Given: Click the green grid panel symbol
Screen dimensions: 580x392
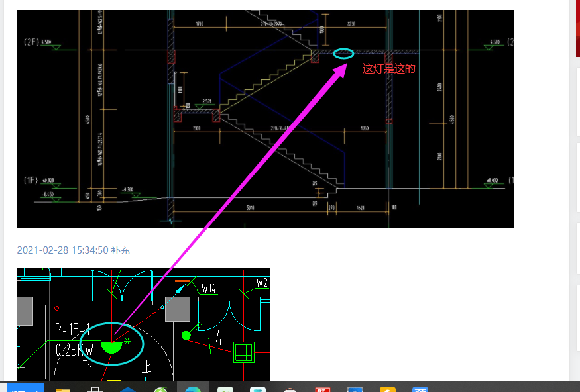Looking at the screenshot, I should pyautogui.click(x=244, y=352).
